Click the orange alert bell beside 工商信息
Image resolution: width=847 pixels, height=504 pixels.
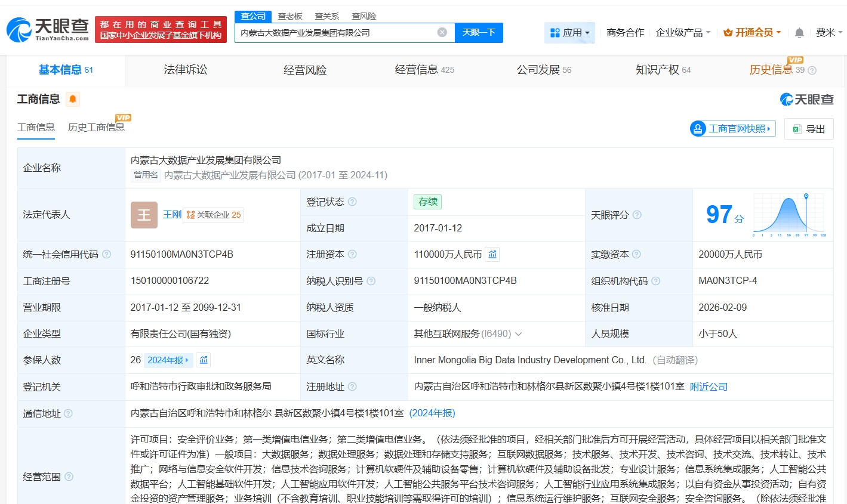(x=73, y=99)
